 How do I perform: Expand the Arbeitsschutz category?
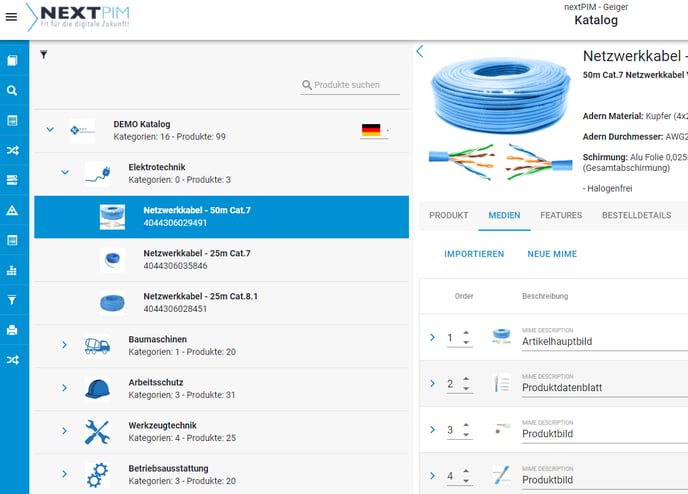[64, 388]
